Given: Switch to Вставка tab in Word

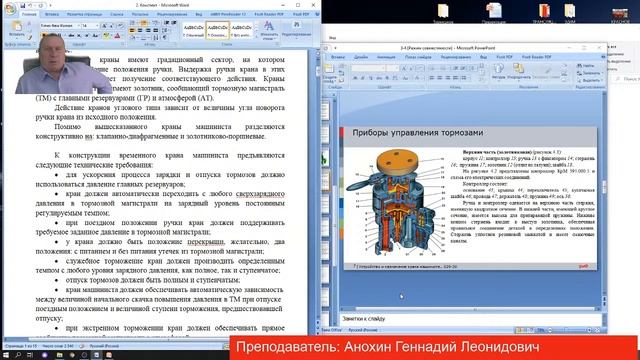Looking at the screenshot, I should (52, 14).
